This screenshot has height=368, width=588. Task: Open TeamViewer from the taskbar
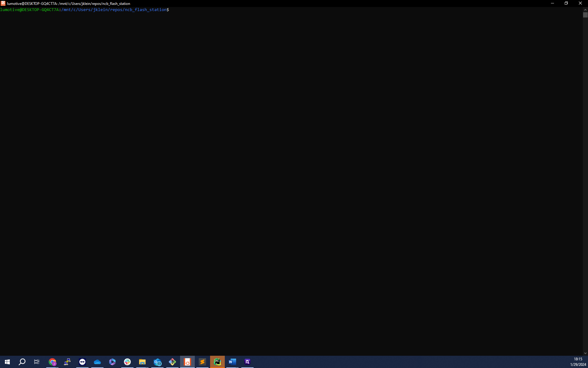pyautogui.click(x=82, y=362)
